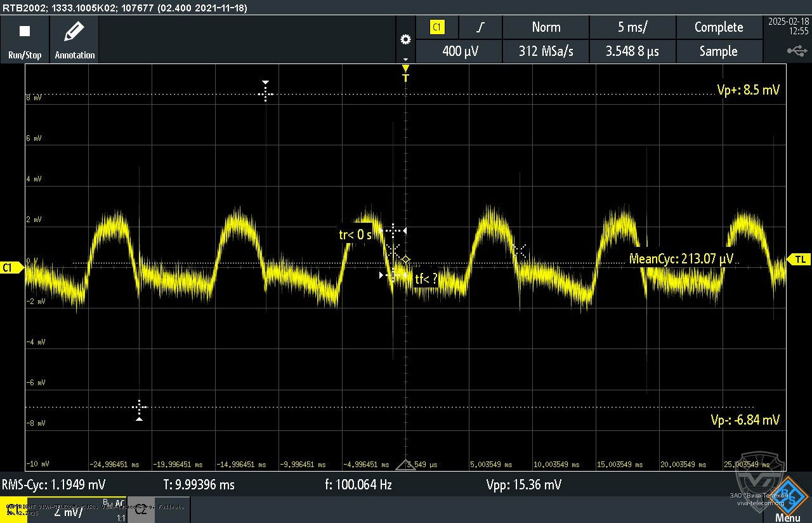The image size is (812, 523).
Task: Open the Norm trigger mode selector
Action: pyautogui.click(x=546, y=27)
